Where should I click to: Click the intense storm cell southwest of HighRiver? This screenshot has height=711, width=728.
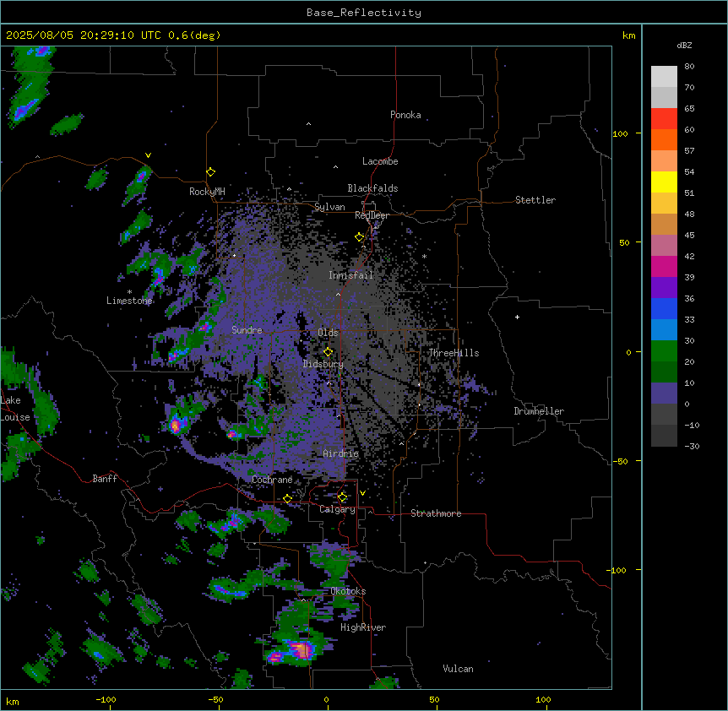tap(302, 649)
